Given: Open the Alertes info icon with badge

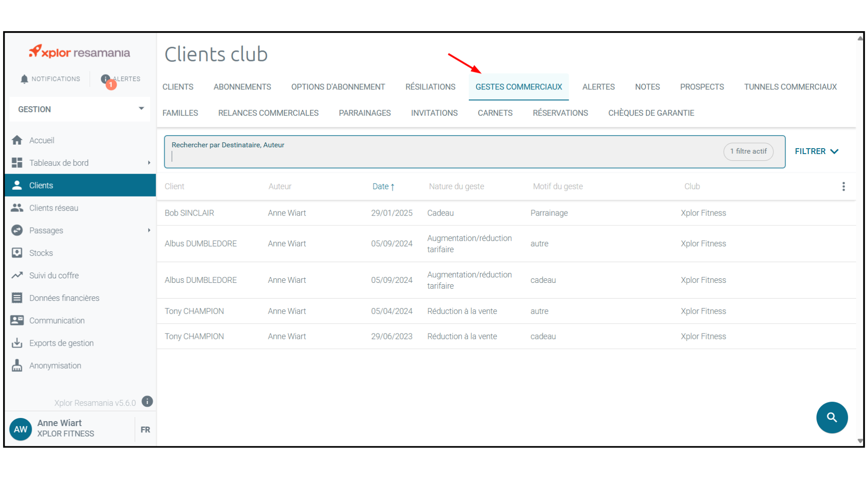Looking at the screenshot, I should pos(106,79).
